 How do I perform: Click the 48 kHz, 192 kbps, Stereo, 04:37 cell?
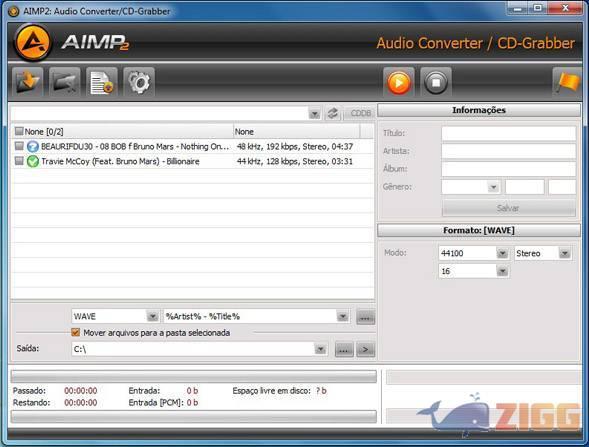click(295, 146)
